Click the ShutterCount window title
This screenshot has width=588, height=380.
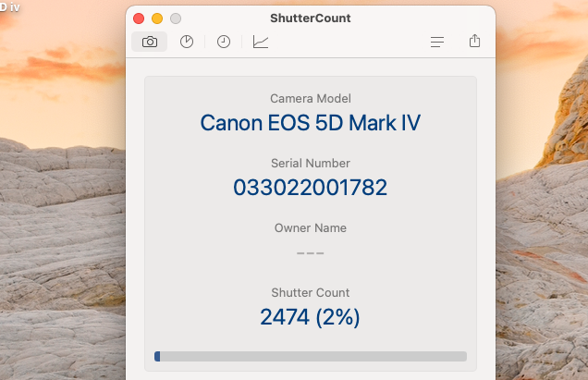point(310,18)
